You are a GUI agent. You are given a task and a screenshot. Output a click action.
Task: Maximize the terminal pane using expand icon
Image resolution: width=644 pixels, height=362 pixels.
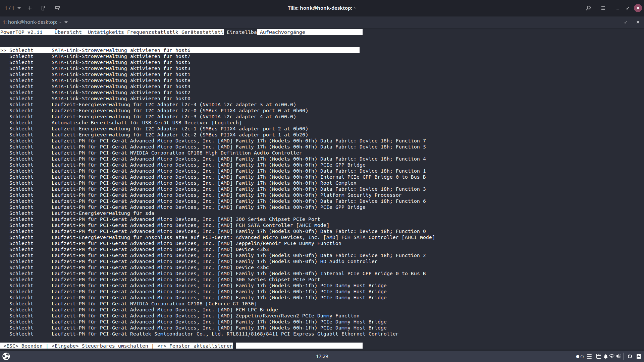[x=626, y=22]
